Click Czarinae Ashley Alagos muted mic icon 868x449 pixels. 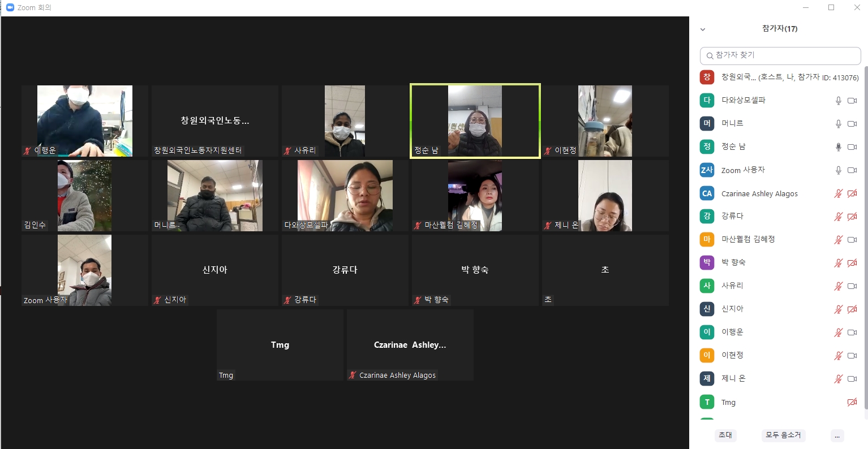click(839, 193)
